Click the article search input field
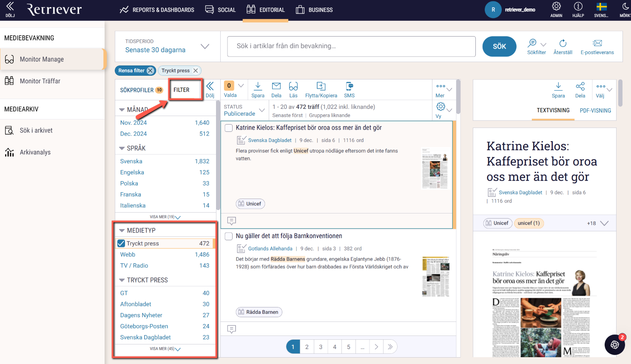This screenshot has width=631, height=364. [351, 46]
